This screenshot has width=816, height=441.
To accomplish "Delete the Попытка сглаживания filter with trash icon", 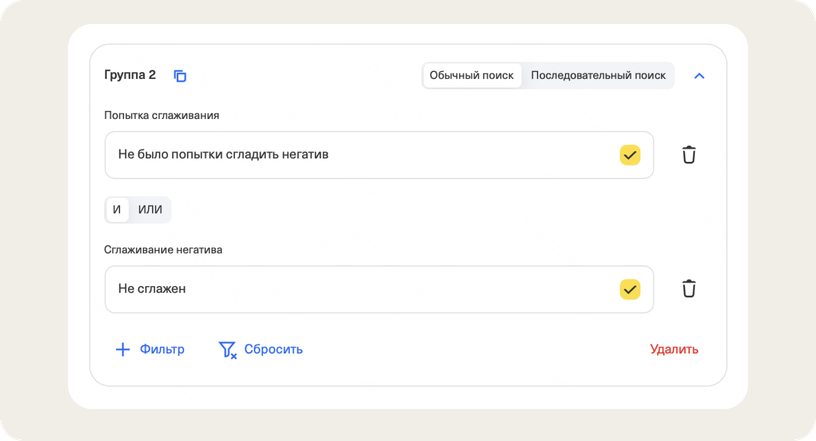I will 689,155.
